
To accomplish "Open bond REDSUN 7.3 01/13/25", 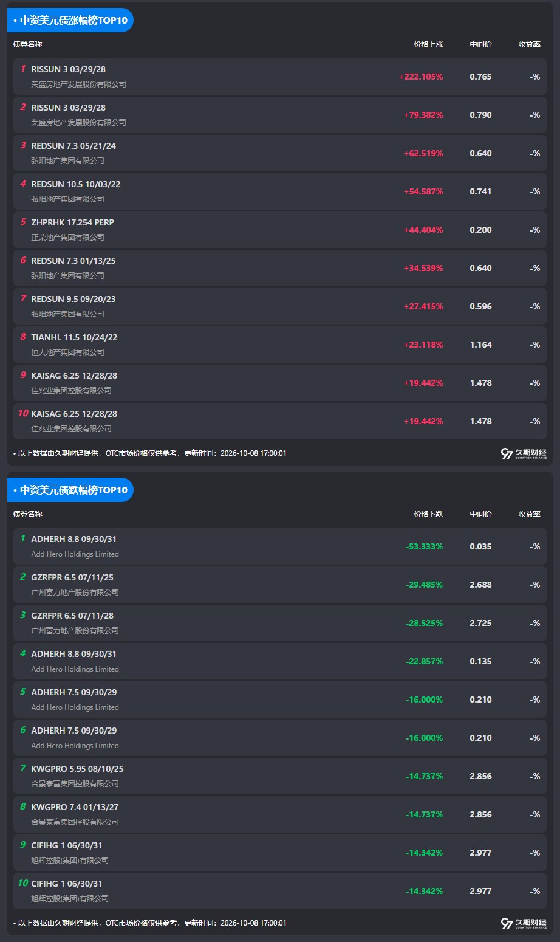I will [73, 261].
